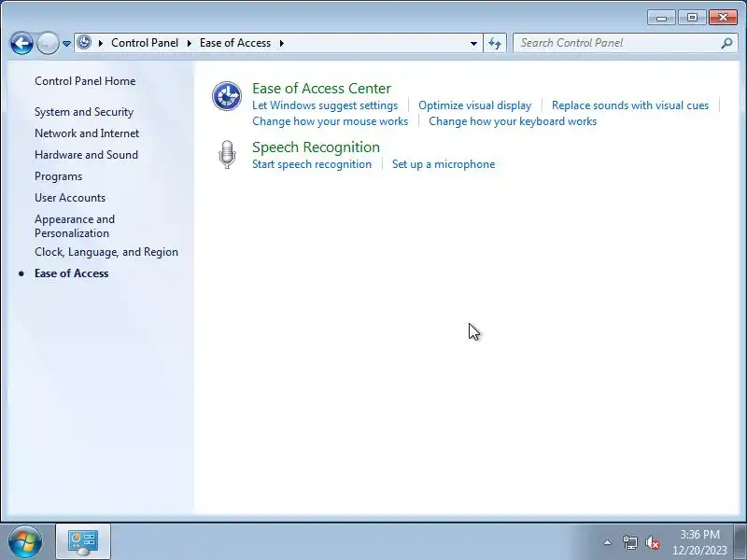Screen dimensions: 747x560
Task: Open the Ease of Access Center heading
Action: 321,88
